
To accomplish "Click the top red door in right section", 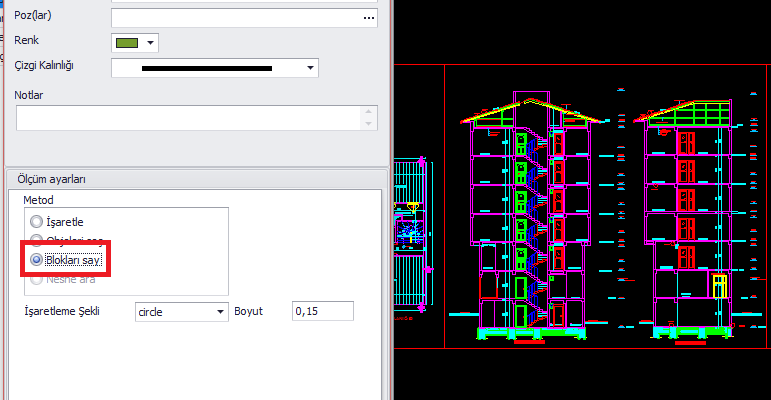I will pyautogui.click(x=686, y=142).
